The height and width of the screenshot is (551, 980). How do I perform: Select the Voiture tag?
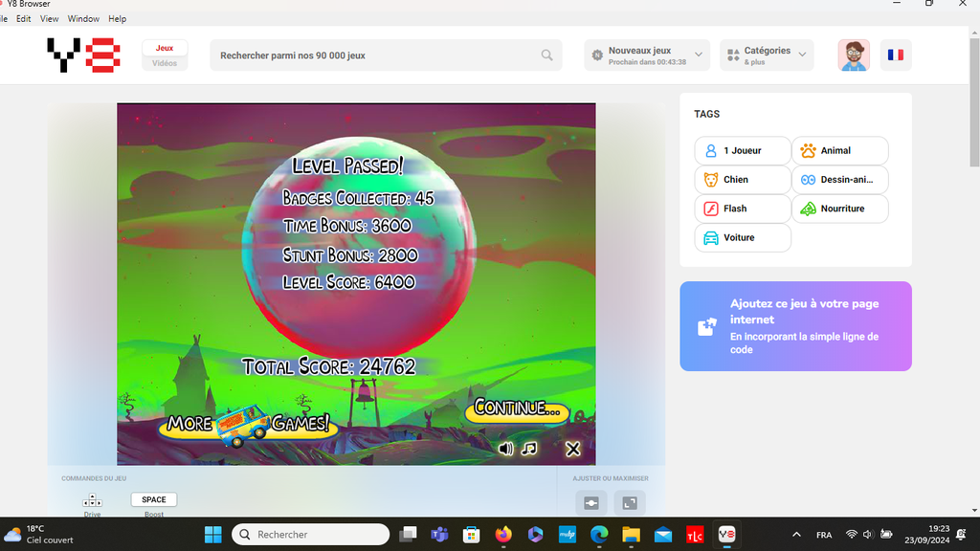743,237
